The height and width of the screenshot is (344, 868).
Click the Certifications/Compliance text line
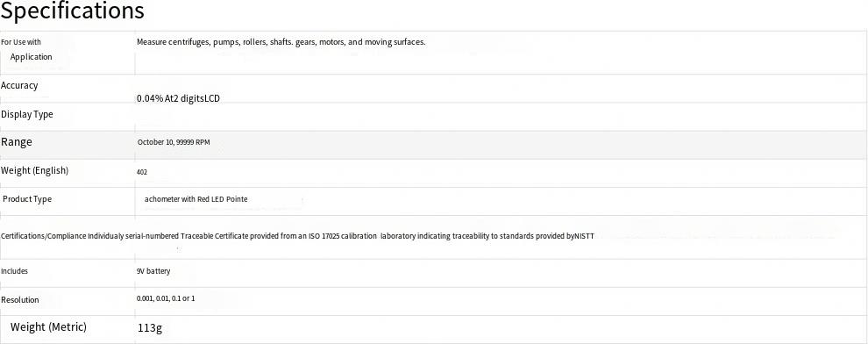297,236
